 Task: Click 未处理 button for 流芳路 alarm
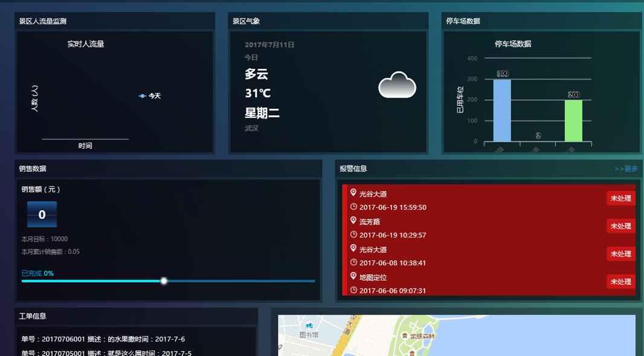[x=620, y=226]
